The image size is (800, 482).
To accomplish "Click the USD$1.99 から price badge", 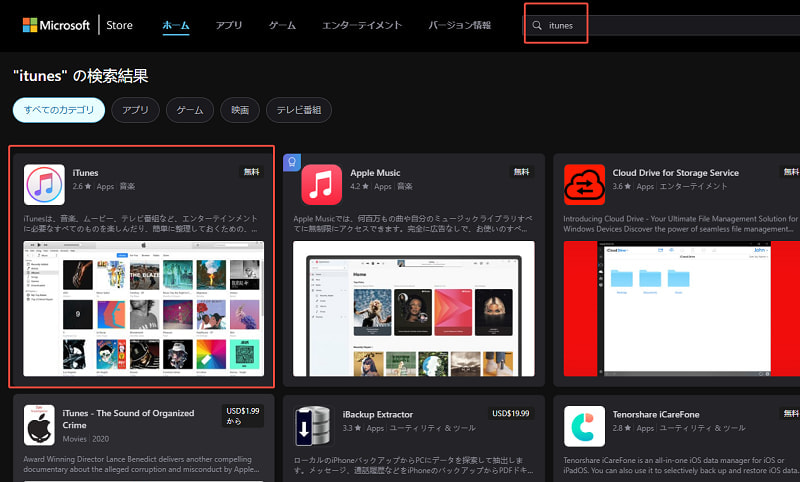I will click(243, 416).
